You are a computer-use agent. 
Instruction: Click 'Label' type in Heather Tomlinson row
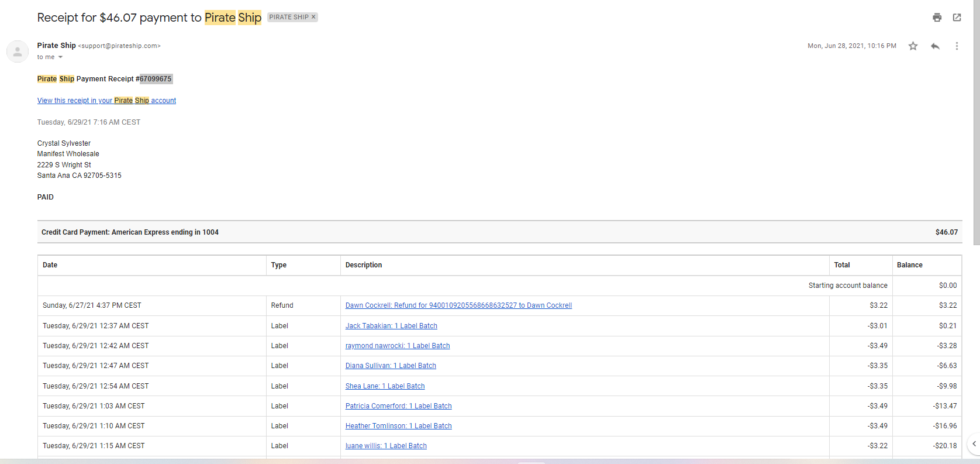pos(279,426)
